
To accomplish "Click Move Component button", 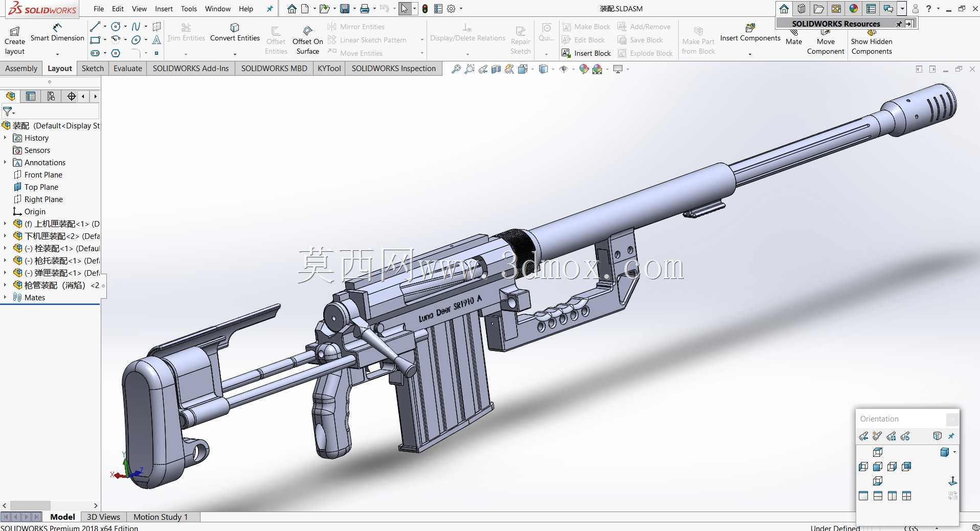I will coord(826,42).
